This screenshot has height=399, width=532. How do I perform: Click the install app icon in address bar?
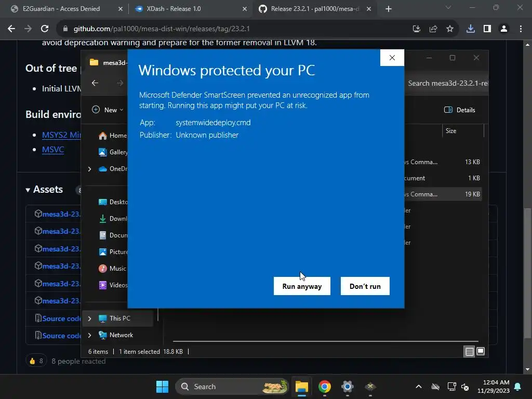pos(416,29)
